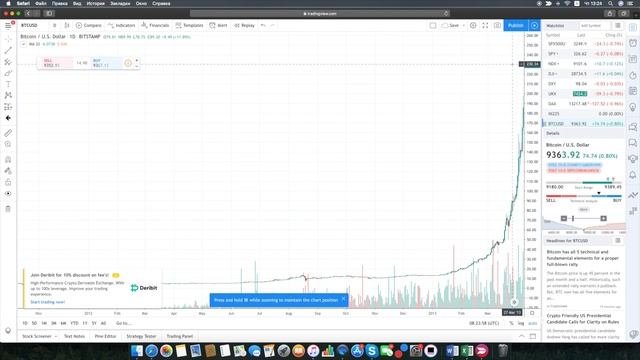Select the trend line drawing tool
The height and width of the screenshot is (360, 640).
[8, 51]
